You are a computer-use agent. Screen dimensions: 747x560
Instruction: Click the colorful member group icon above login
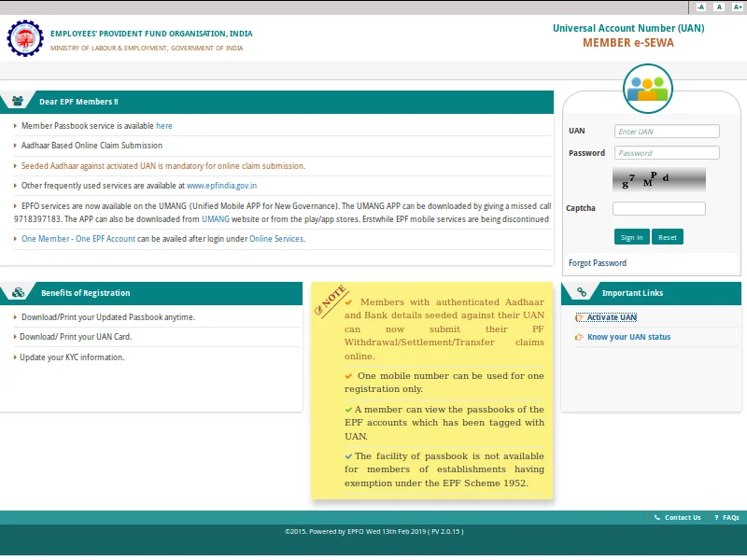click(649, 88)
